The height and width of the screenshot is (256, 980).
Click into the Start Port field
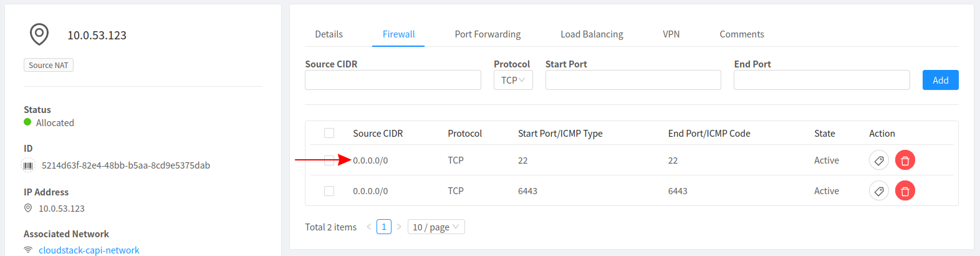tap(633, 80)
